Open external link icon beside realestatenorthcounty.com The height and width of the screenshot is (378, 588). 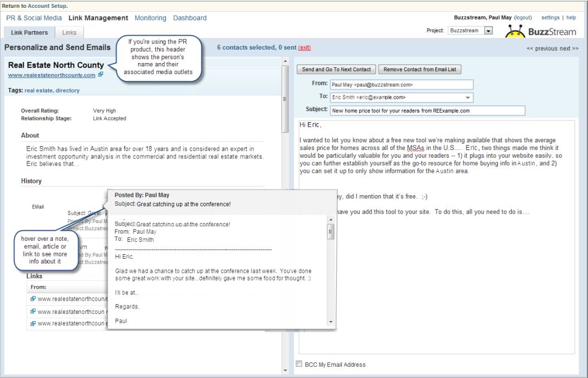pos(100,74)
